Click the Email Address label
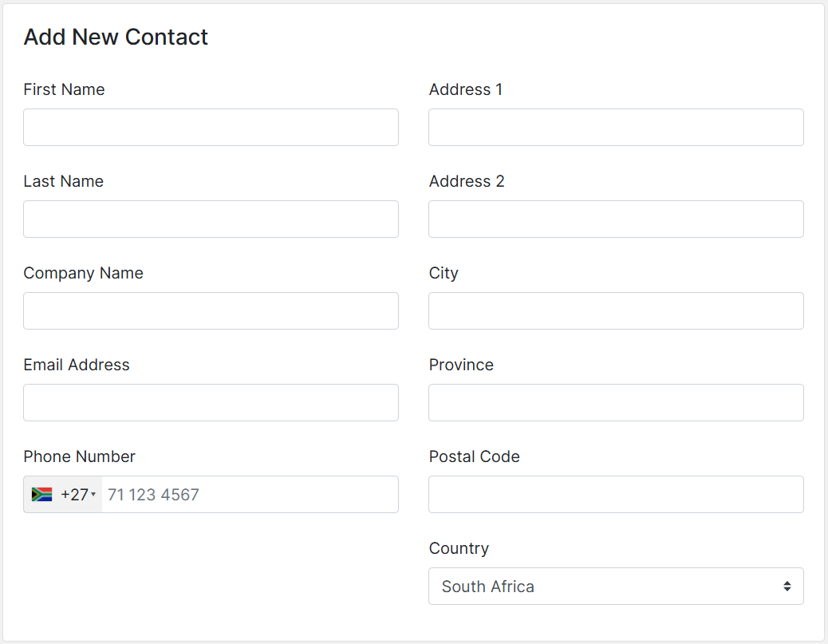828x644 pixels. [x=77, y=365]
